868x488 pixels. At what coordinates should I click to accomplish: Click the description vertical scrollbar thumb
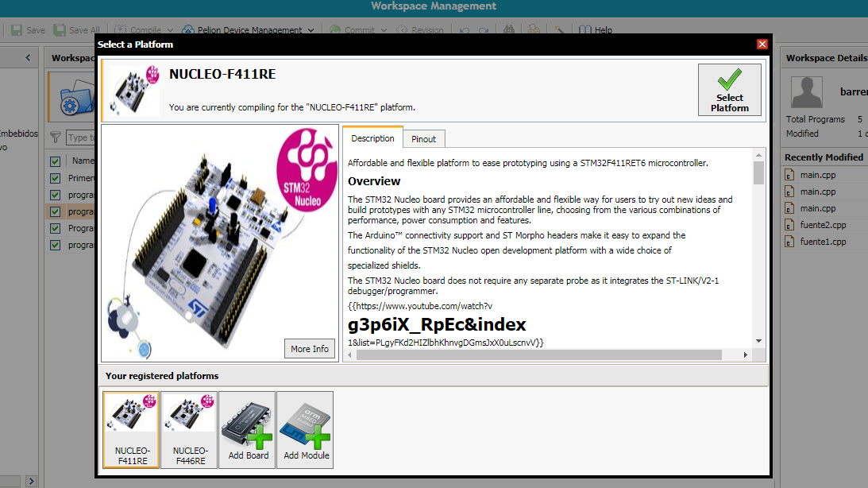point(758,172)
